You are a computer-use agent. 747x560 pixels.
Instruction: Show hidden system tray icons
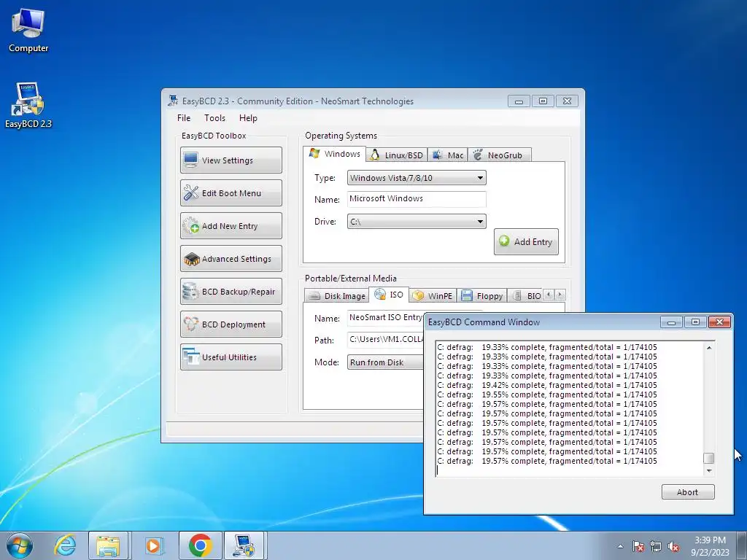[x=620, y=546]
